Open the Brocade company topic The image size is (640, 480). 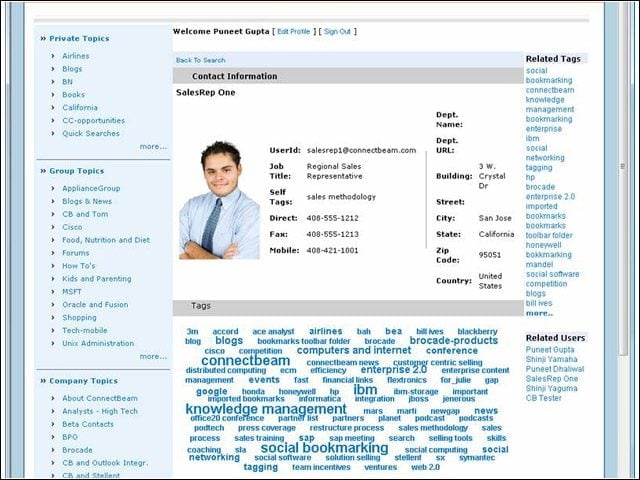tap(77, 450)
